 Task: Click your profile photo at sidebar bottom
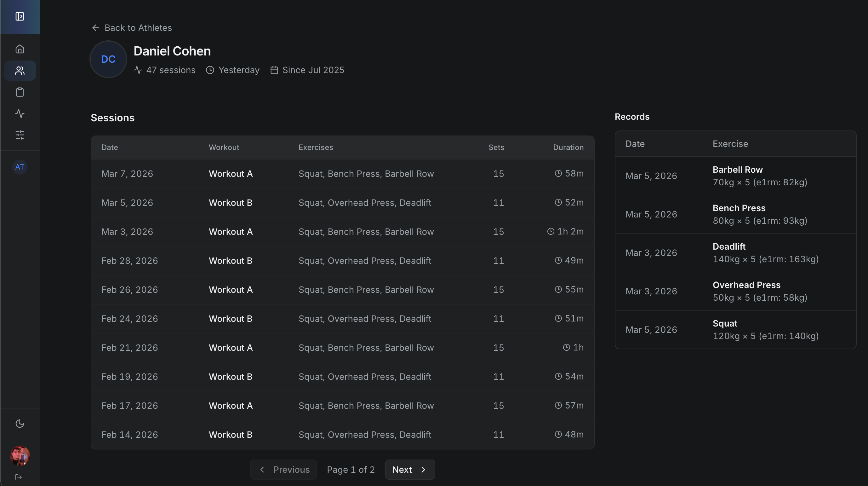coord(20,456)
